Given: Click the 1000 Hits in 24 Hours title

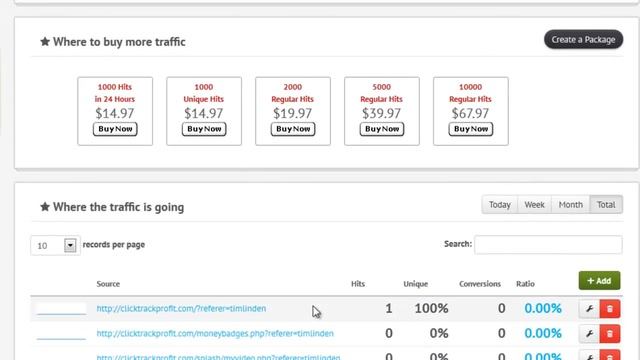Looking at the screenshot, I should pyautogui.click(x=115, y=93).
